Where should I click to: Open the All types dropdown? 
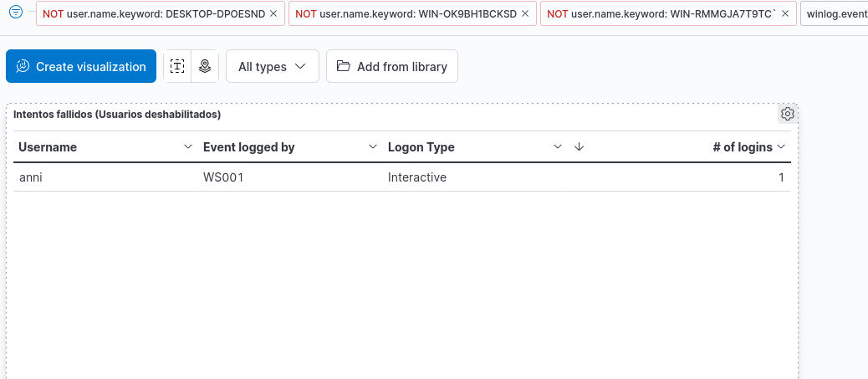point(272,66)
